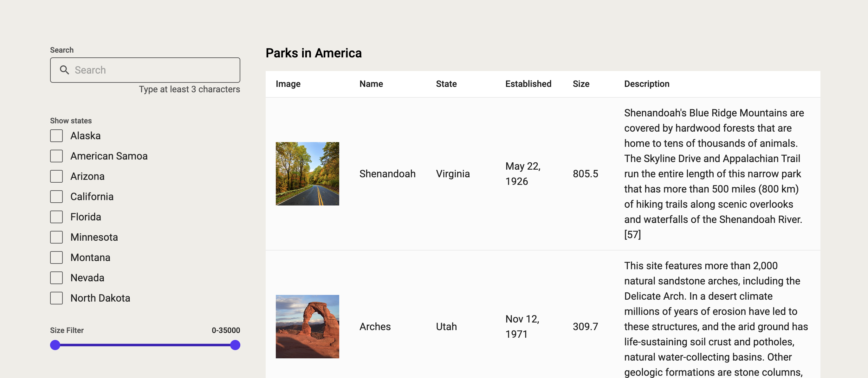Screen dimensions: 868x378
Task: Enable the American Samoa checkbox
Action: click(56, 156)
